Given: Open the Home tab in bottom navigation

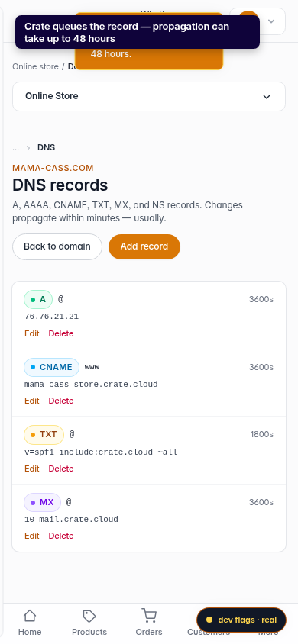Looking at the screenshot, I should pos(30,622).
